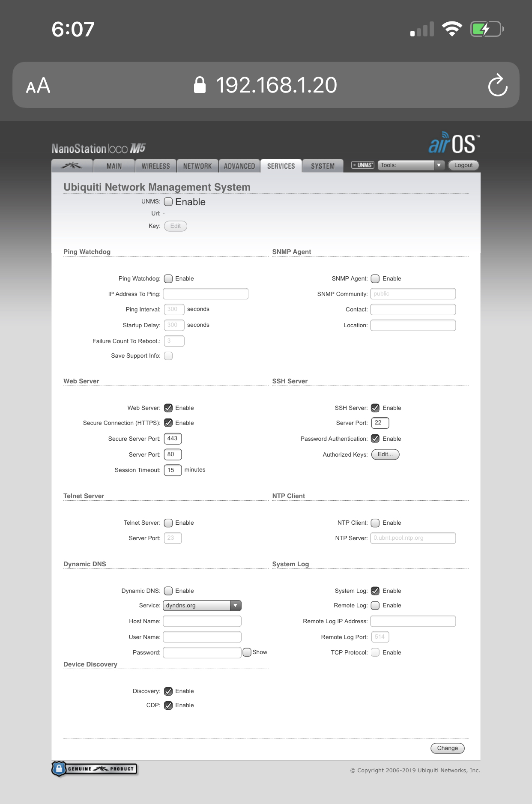Click Web Server Port field showing 80
The height and width of the screenshot is (804, 532).
(x=173, y=454)
